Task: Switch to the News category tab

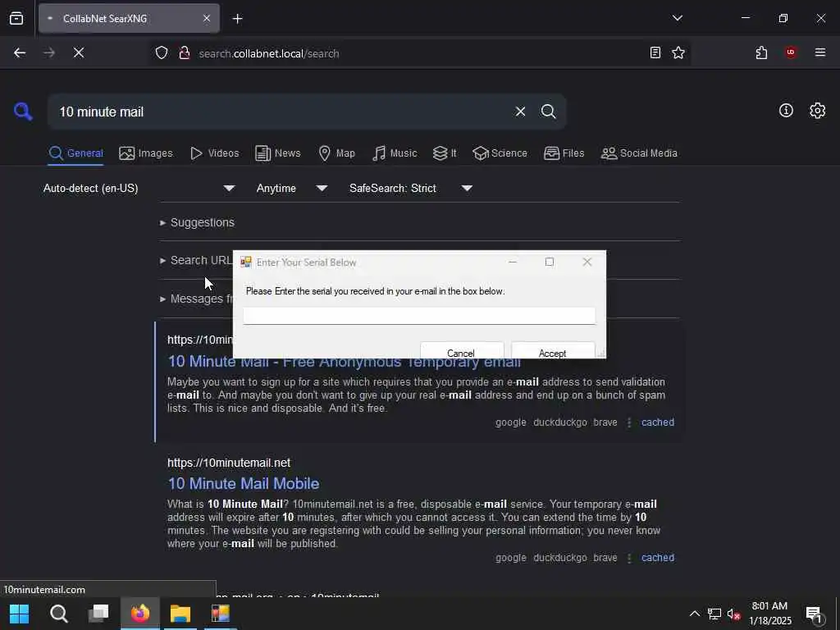Action: [x=277, y=153]
